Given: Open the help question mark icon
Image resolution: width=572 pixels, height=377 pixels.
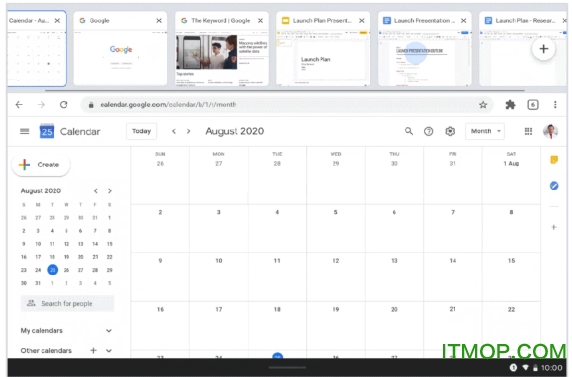Looking at the screenshot, I should 429,131.
